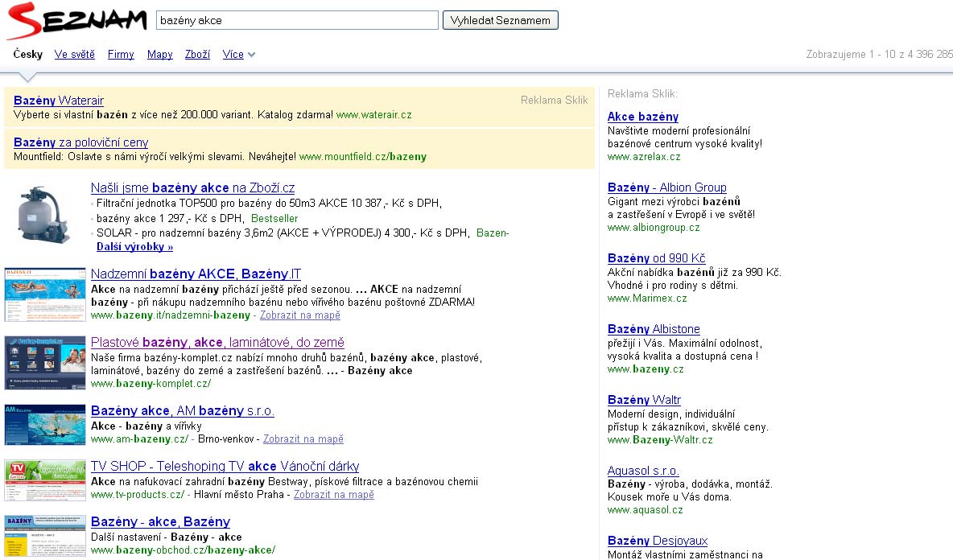This screenshot has width=953, height=560.
Task: Visit www.Bazeny-Waltr.cz from sidebar
Action: (660, 440)
